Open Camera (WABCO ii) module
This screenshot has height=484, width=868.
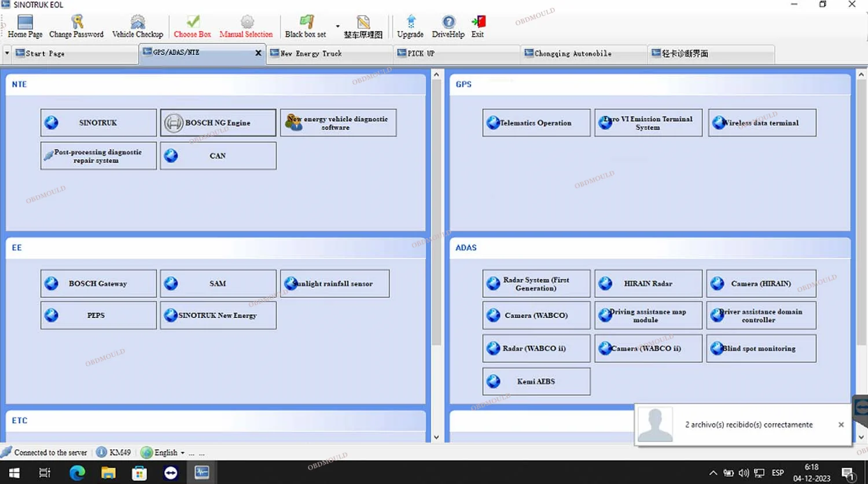649,348
